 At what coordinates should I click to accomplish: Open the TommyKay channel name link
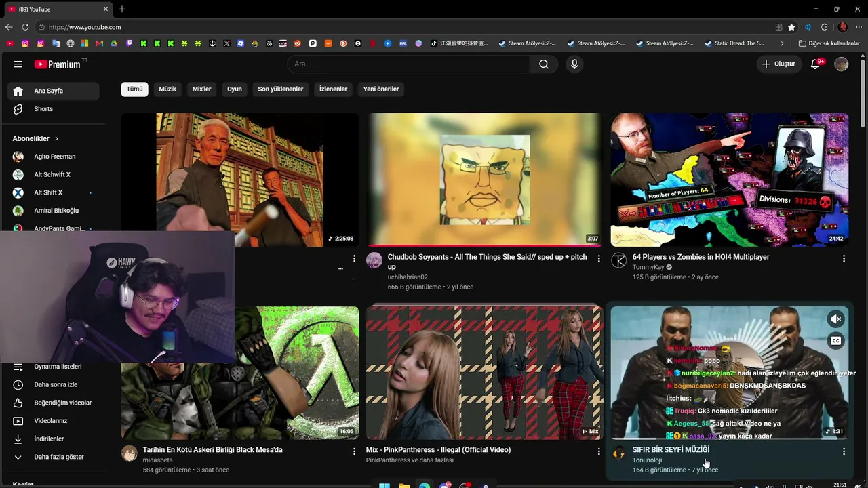tap(649, 267)
